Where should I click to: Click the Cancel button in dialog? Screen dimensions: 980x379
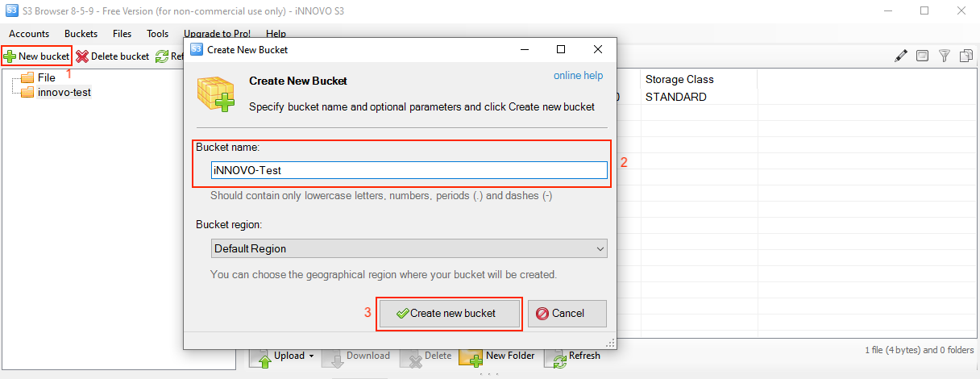click(567, 313)
